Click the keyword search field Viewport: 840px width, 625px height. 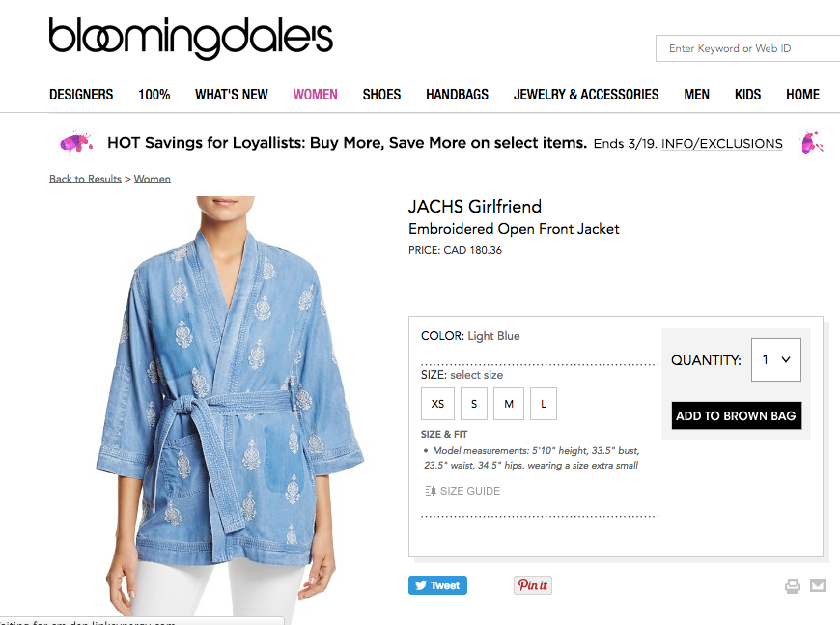(x=748, y=48)
